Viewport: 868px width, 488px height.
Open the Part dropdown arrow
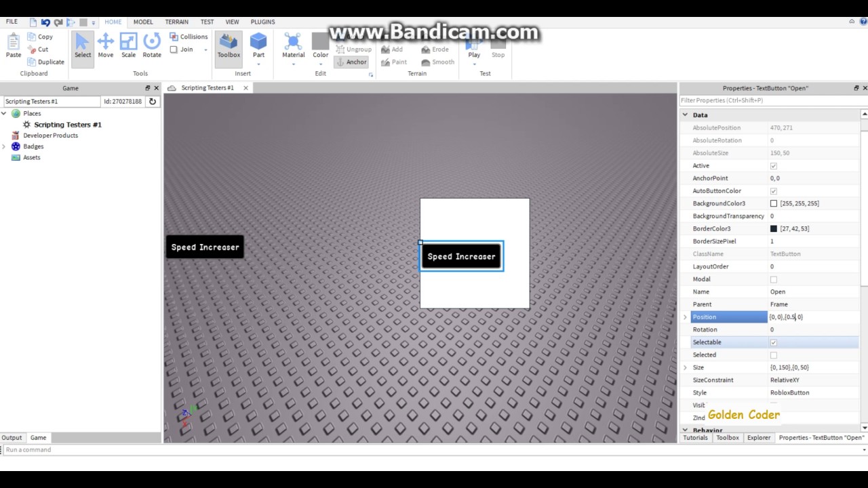point(258,65)
